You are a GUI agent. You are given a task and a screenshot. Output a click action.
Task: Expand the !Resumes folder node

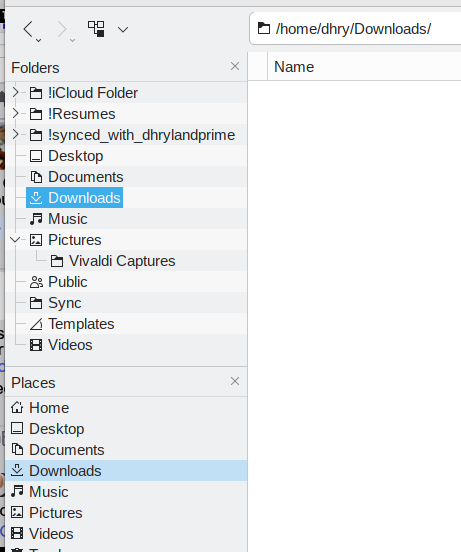point(15,113)
